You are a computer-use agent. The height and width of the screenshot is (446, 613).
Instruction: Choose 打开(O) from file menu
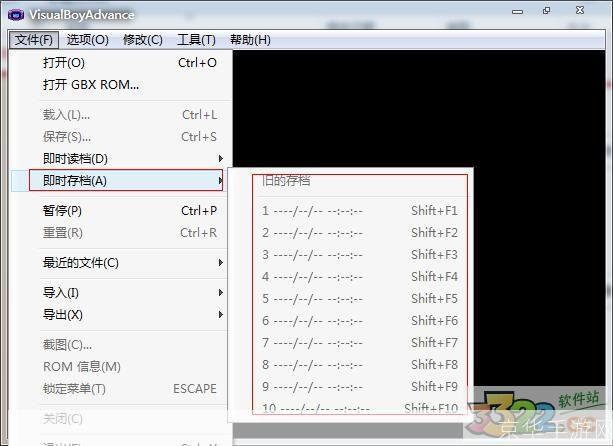(122, 63)
